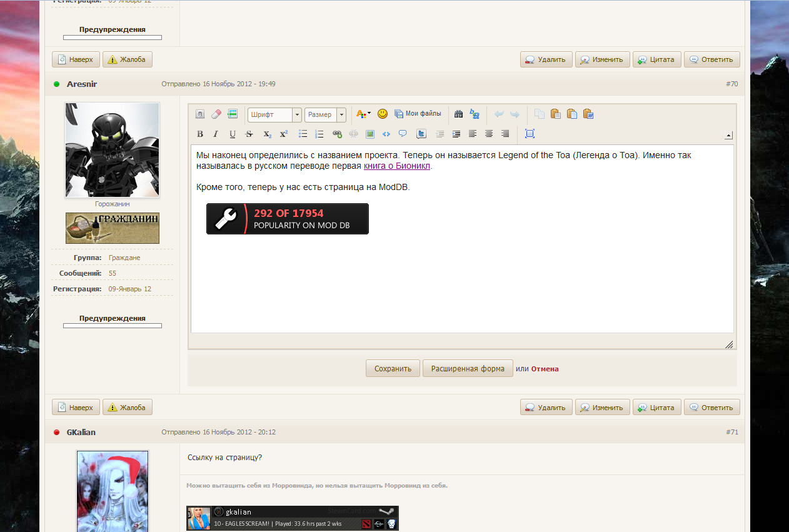Image resolution: width=789 pixels, height=532 pixels.
Task: Click the copy icon in editor toolbar
Action: click(540, 114)
